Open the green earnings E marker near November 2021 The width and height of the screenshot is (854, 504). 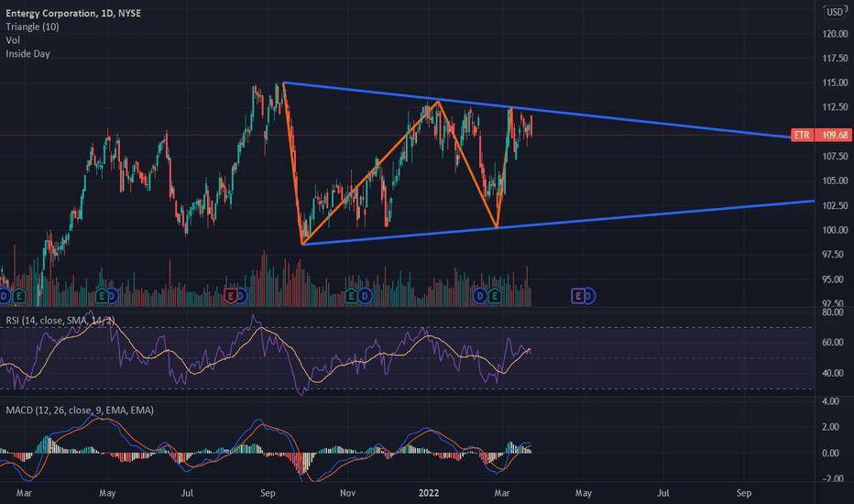click(351, 296)
